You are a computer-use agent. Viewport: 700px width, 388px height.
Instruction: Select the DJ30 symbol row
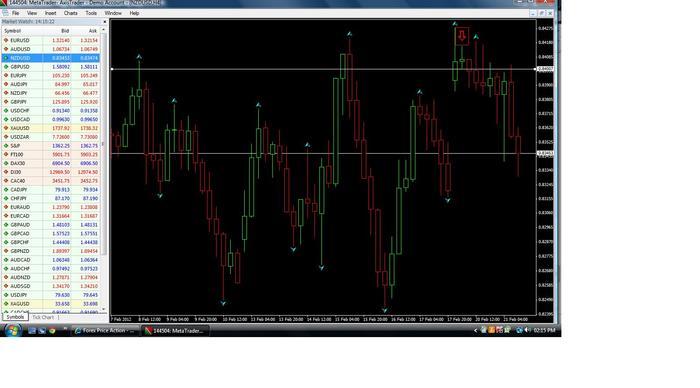tap(51, 172)
